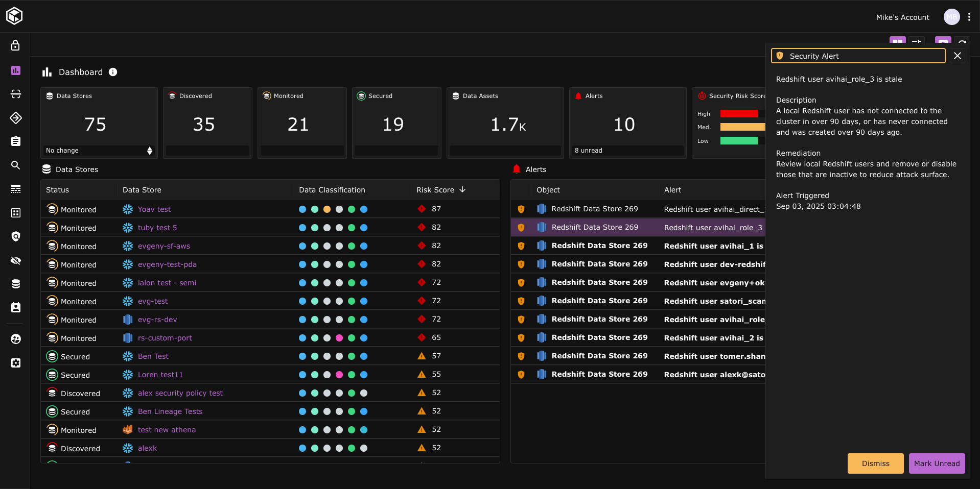
Task: Close the Security Alert panel
Action: pyautogui.click(x=957, y=56)
